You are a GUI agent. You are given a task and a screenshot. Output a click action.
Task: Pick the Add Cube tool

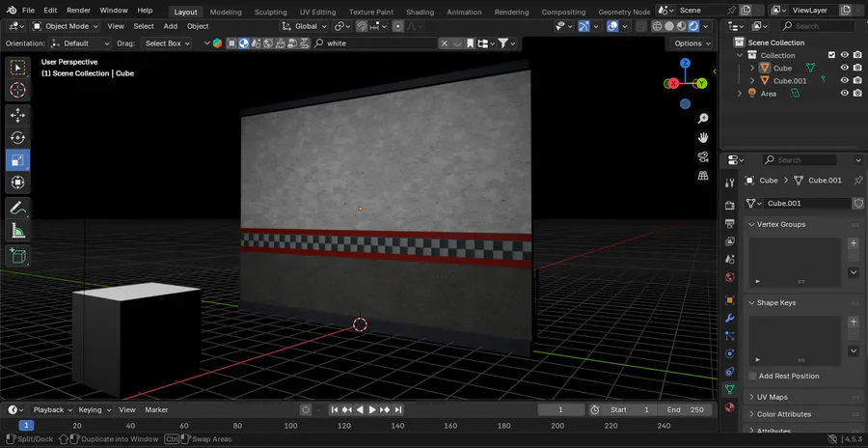click(17, 256)
